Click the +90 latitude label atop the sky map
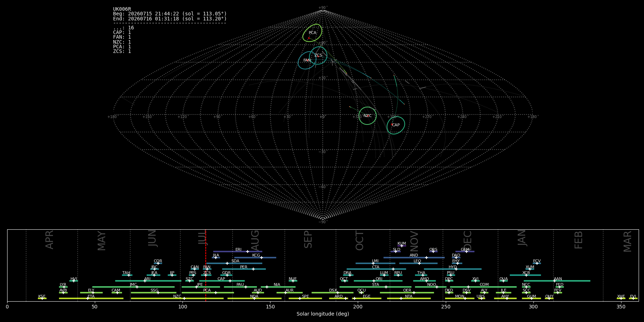Viewport: 644px width, 322px height. (x=323, y=8)
